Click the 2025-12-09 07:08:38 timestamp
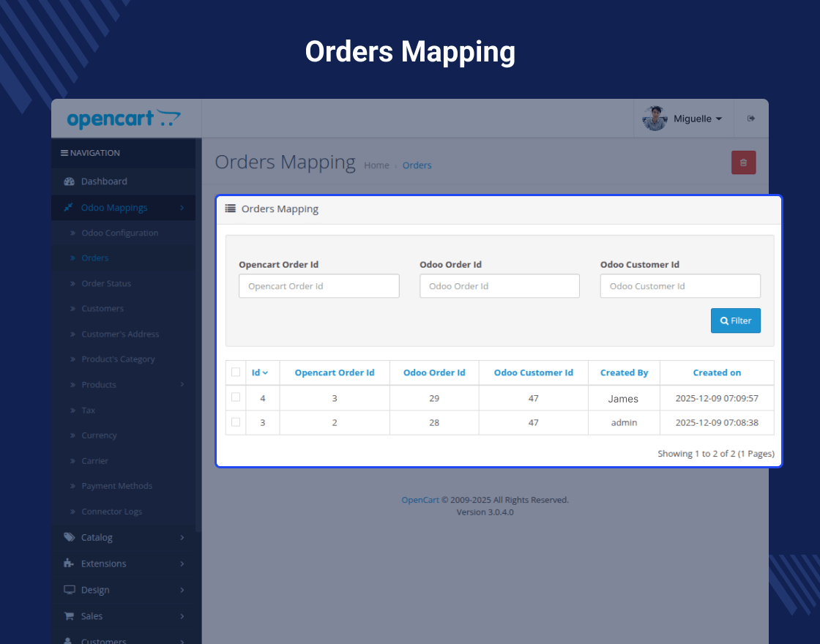This screenshot has width=820, height=644. pos(717,422)
